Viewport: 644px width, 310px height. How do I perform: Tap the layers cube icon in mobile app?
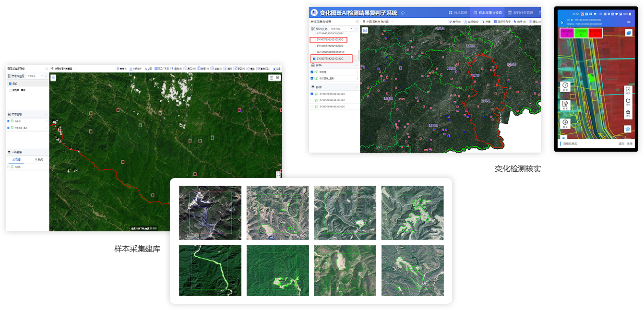(x=628, y=33)
